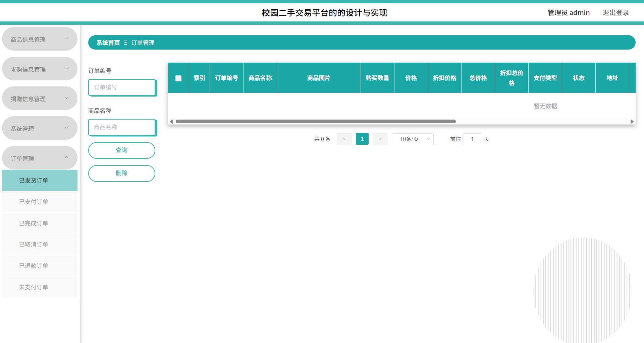Click the list icon in the breadcrumb bar
This screenshot has height=343, width=644.
(126, 43)
